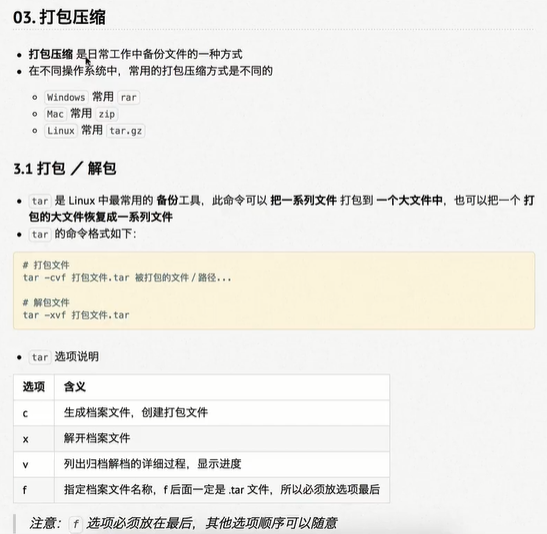The width and height of the screenshot is (547, 534).
Task: Click the 'tar.gz' inline code tag
Action: 126,131
